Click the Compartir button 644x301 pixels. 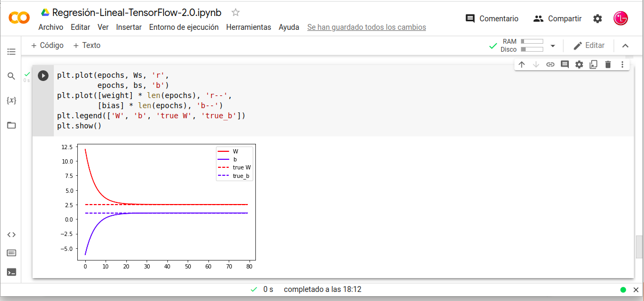[x=557, y=19]
